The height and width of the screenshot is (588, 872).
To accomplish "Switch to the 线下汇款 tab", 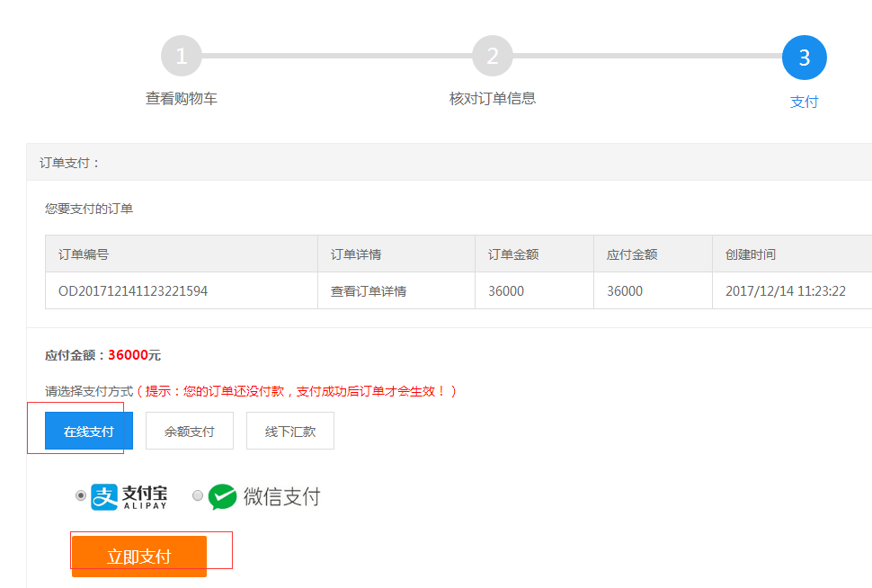I will click(x=290, y=431).
